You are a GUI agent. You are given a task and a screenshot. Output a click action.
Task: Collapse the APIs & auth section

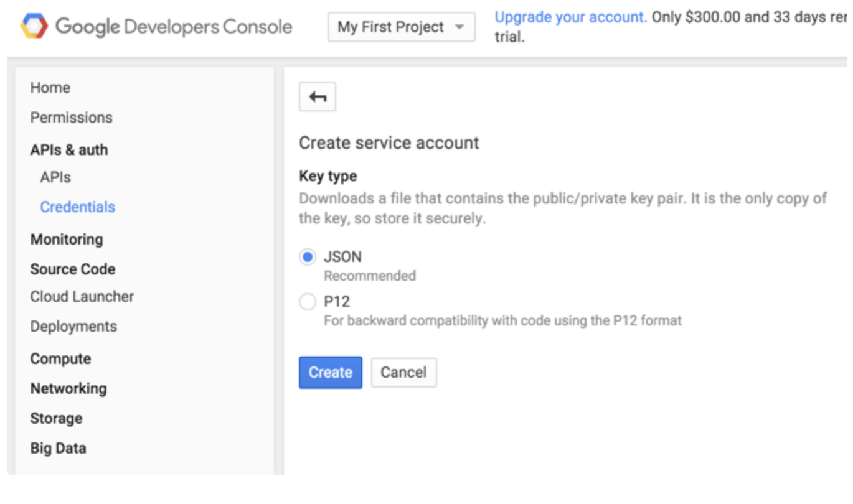click(69, 150)
